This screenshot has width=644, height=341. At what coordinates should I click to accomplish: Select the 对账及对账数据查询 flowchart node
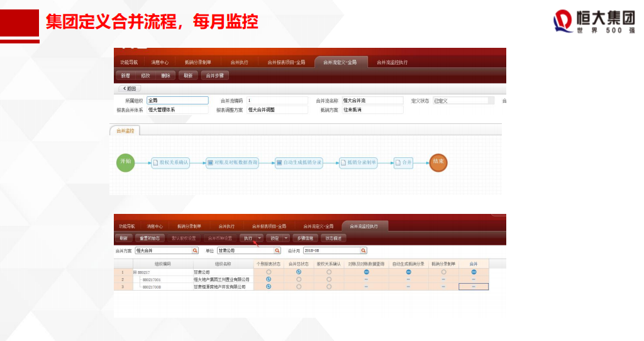[232, 163]
